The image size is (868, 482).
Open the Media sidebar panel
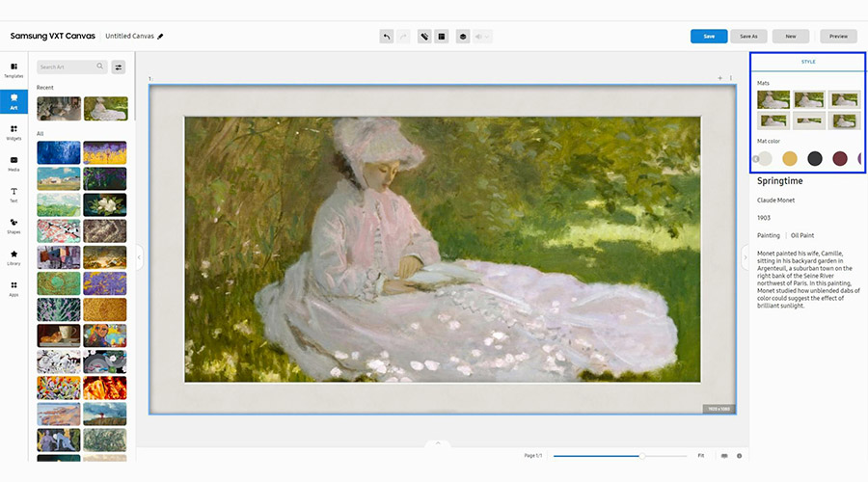point(14,164)
